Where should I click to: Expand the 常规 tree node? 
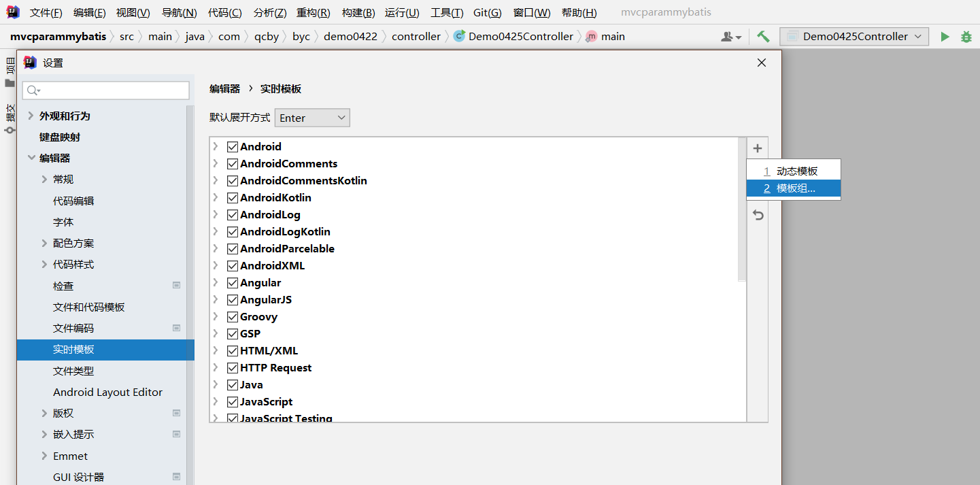(x=44, y=179)
